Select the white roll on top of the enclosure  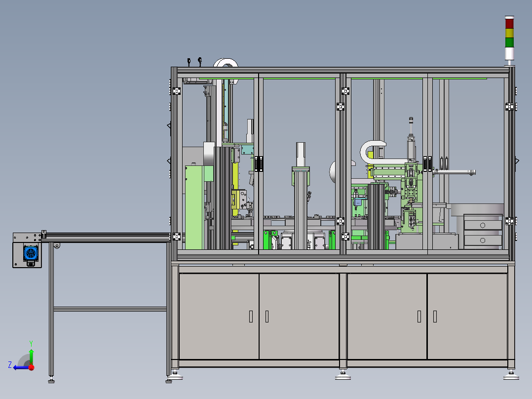[x=226, y=63]
